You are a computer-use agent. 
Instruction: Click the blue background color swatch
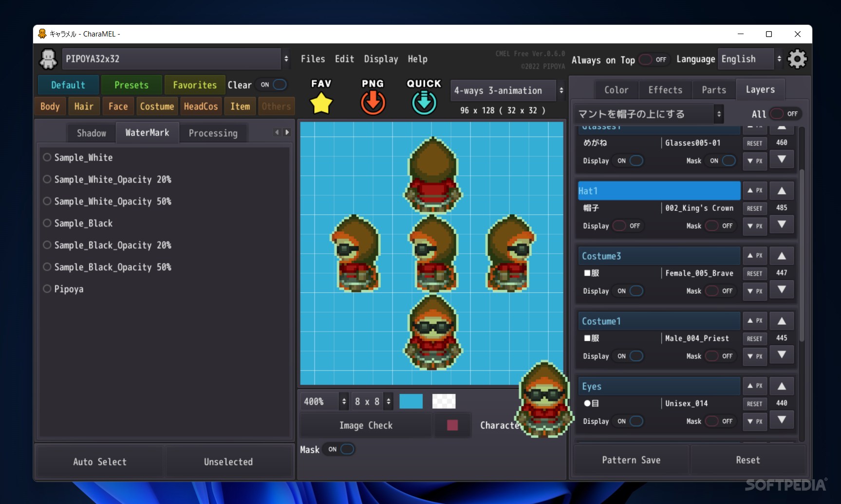[411, 401]
